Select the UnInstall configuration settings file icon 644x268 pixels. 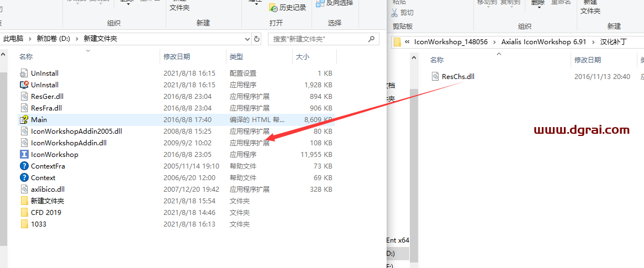tap(24, 73)
